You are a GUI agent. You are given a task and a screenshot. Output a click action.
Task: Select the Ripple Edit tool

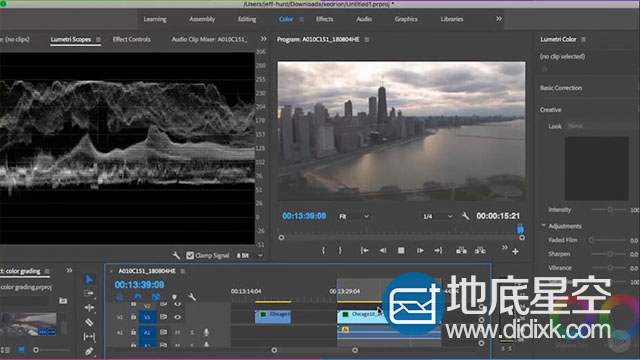(89, 308)
